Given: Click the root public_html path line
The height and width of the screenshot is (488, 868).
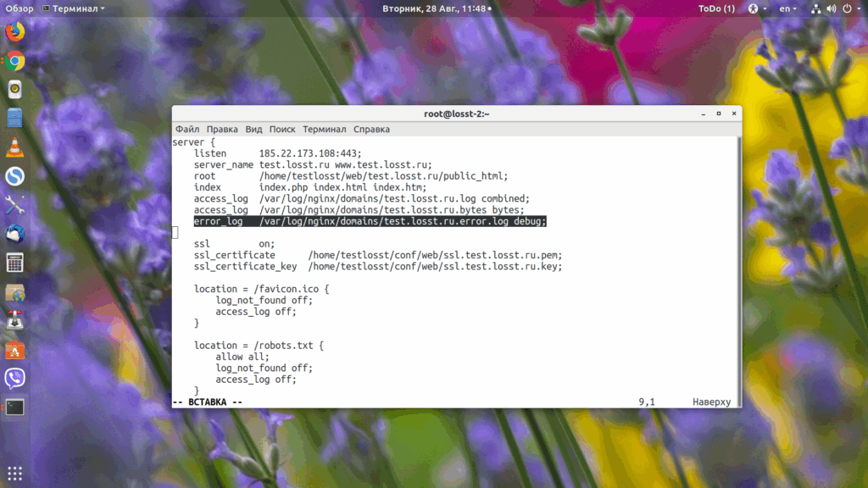Looking at the screenshot, I should click(350, 176).
